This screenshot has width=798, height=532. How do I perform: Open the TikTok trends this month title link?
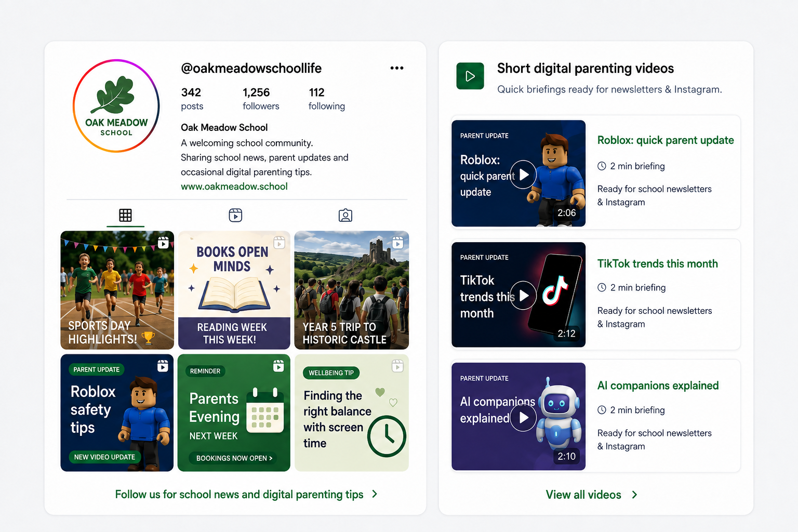click(658, 264)
